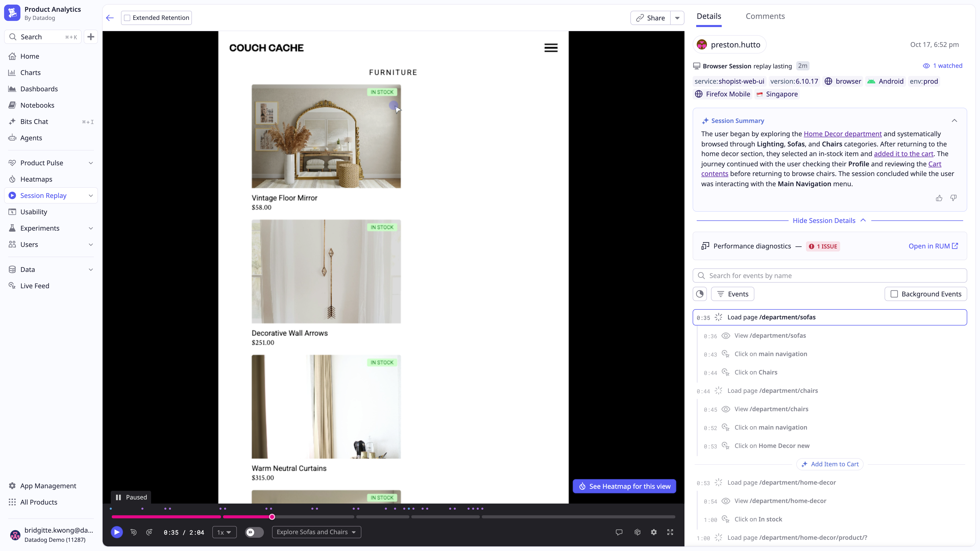The image size is (980, 551).
Task: Collapse the Session Summary panel
Action: [x=954, y=121]
